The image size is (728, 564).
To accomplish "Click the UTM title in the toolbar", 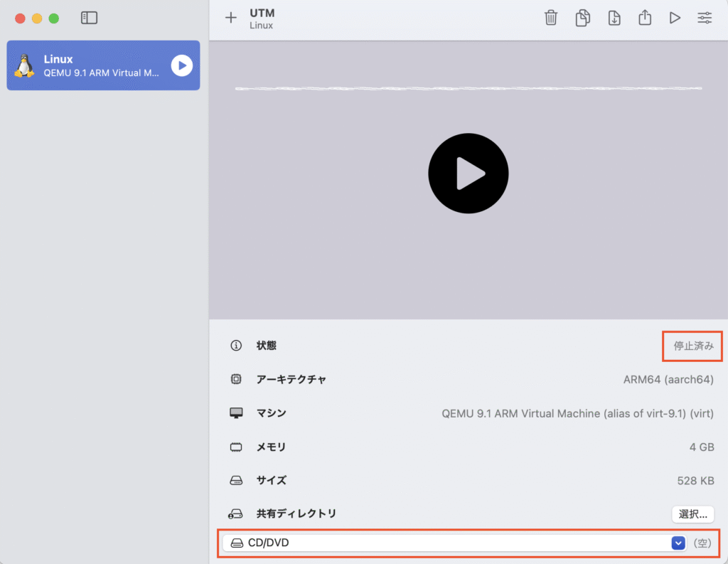I will [262, 13].
